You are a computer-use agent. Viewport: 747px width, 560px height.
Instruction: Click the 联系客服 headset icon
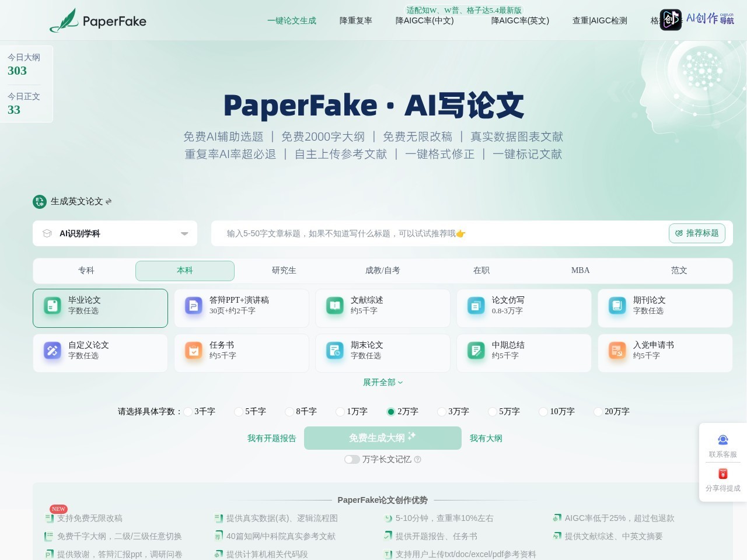723,440
